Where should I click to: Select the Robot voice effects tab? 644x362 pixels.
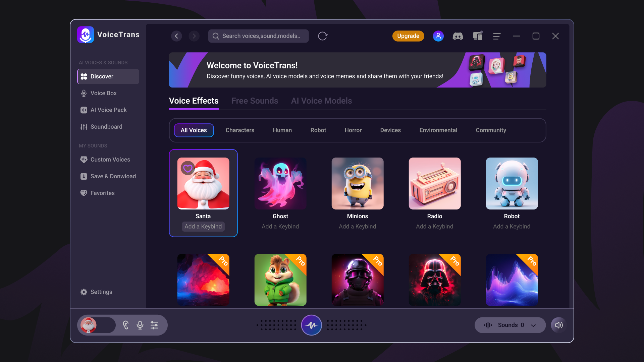click(318, 130)
